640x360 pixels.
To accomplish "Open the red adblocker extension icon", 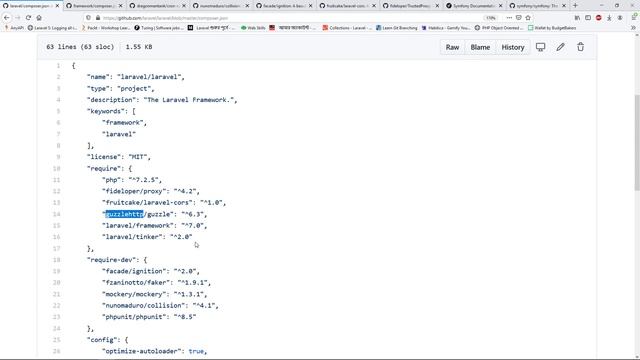I will (598, 18).
